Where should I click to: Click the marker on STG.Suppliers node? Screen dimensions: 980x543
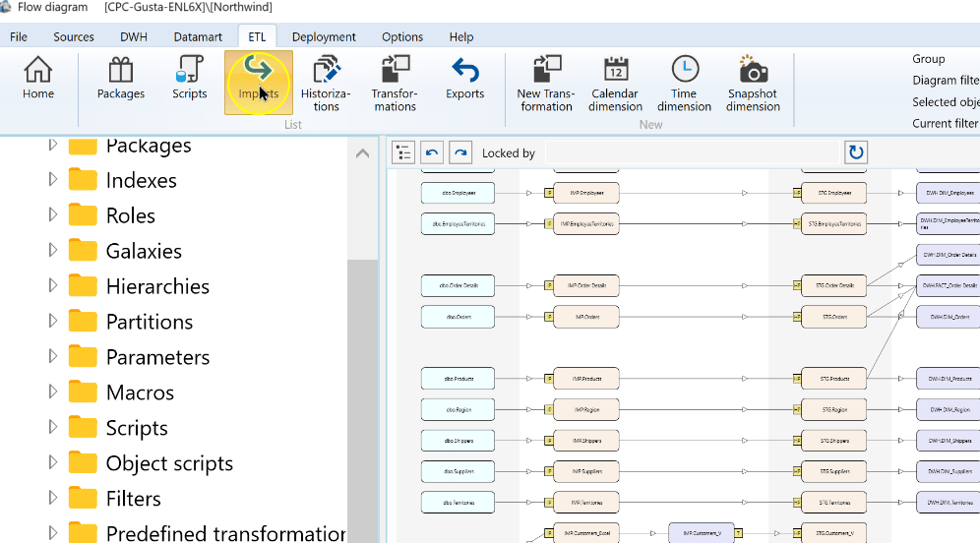[797, 471]
